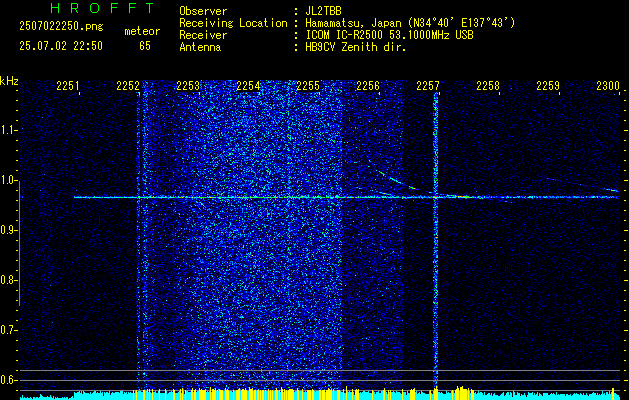Click the 1.0 kHz axis label

click(x=8, y=180)
